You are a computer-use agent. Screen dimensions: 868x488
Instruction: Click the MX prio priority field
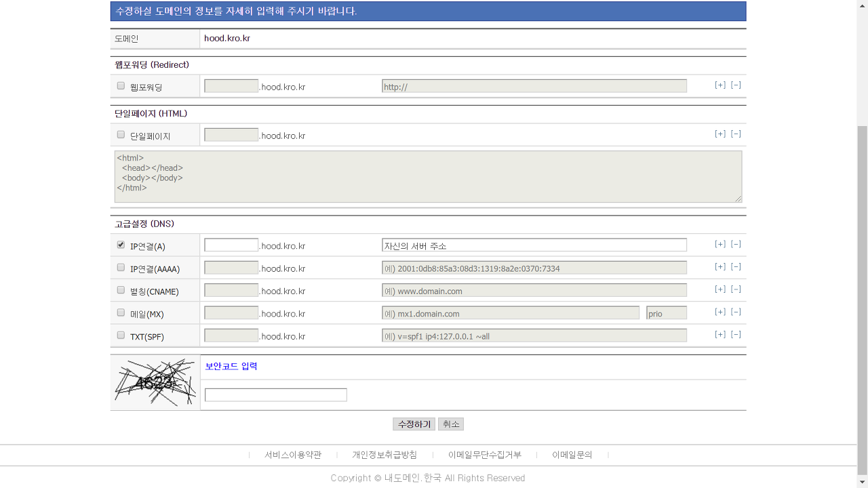click(x=667, y=313)
